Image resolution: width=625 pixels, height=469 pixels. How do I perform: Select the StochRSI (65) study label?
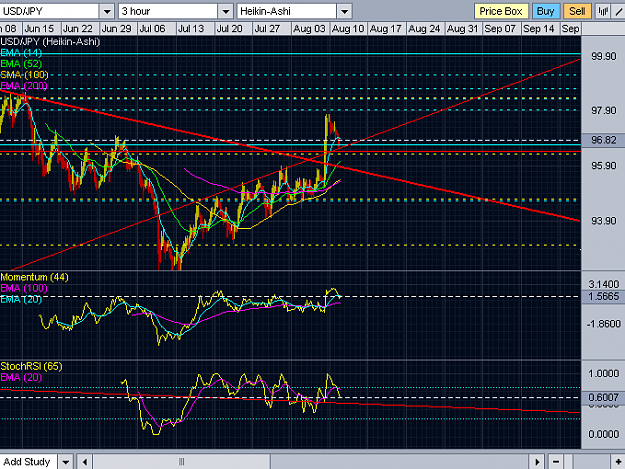click(x=31, y=366)
